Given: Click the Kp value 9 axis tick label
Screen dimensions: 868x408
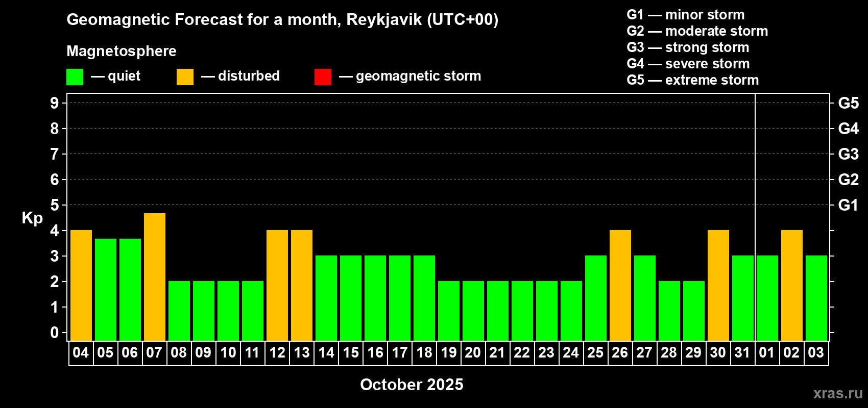Looking at the screenshot, I should [x=55, y=103].
